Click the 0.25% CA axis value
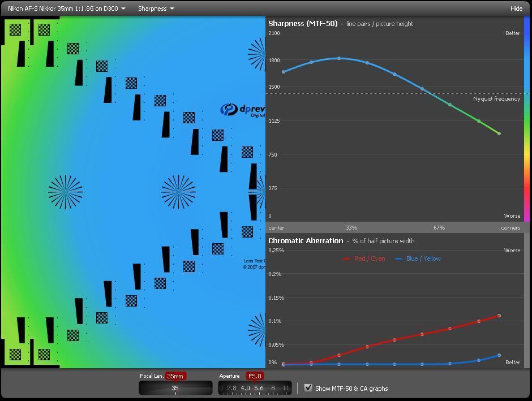Image resolution: width=532 pixels, height=401 pixels. pyautogui.click(x=276, y=250)
